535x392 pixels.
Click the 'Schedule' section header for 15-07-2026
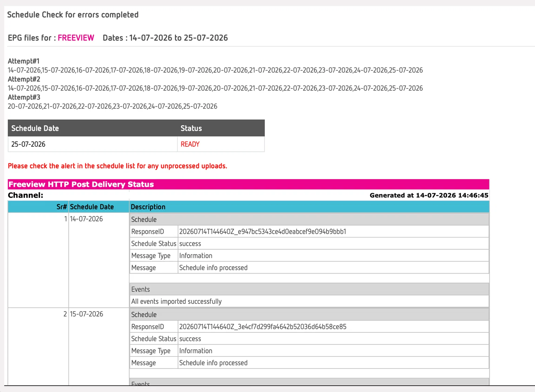(309, 315)
